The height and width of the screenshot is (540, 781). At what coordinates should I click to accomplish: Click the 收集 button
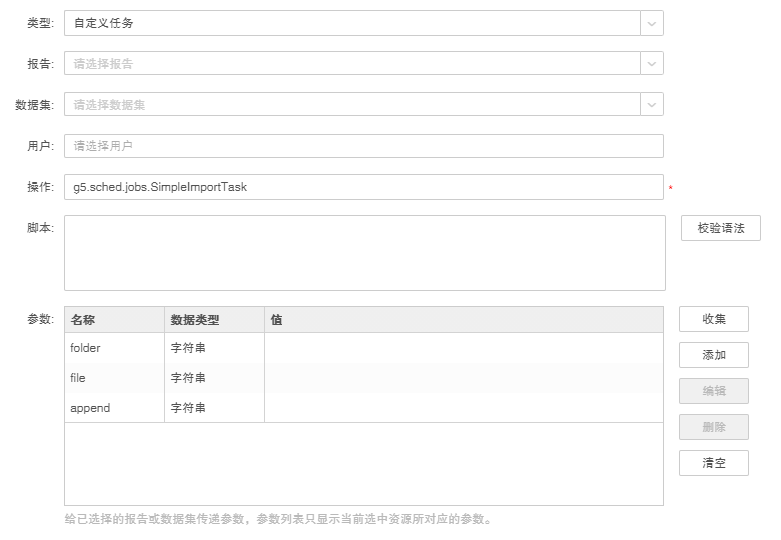click(713, 319)
